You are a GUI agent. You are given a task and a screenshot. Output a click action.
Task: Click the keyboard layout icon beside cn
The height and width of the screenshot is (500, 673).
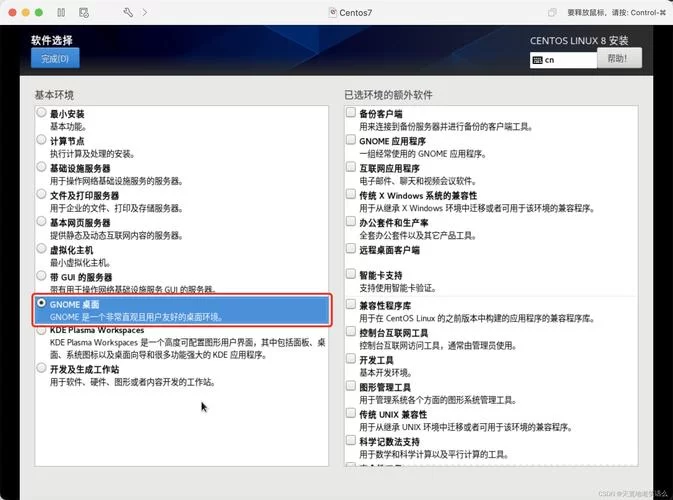tap(537, 60)
